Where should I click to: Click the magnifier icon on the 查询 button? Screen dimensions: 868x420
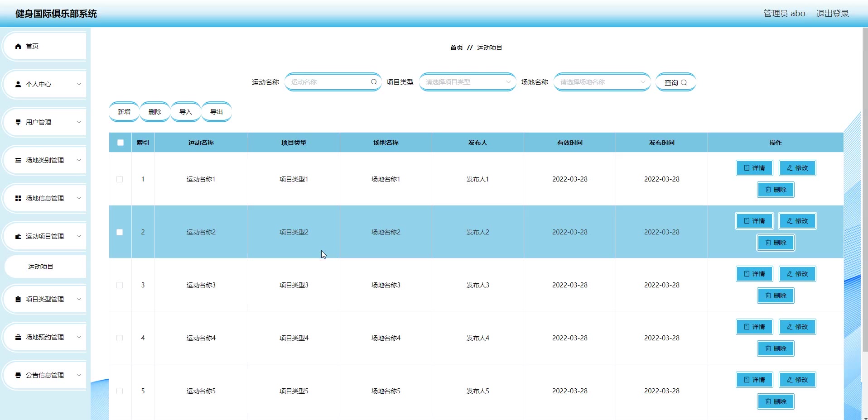pos(684,83)
